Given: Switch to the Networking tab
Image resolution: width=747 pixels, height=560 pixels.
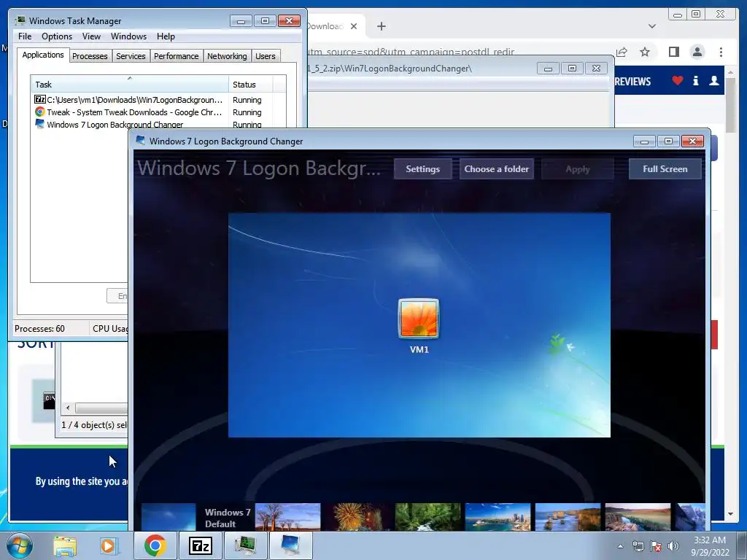Looking at the screenshot, I should point(227,56).
